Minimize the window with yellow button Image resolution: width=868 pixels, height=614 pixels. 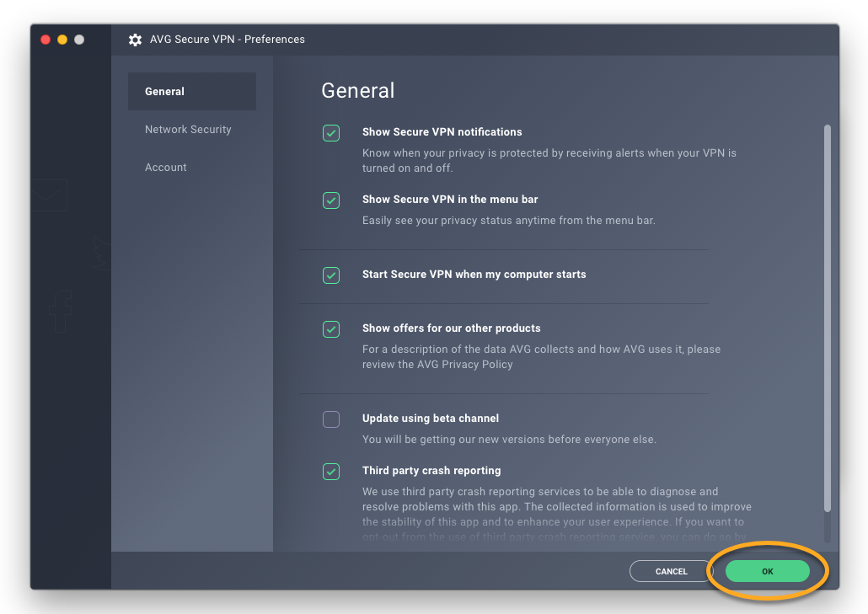pos(62,40)
